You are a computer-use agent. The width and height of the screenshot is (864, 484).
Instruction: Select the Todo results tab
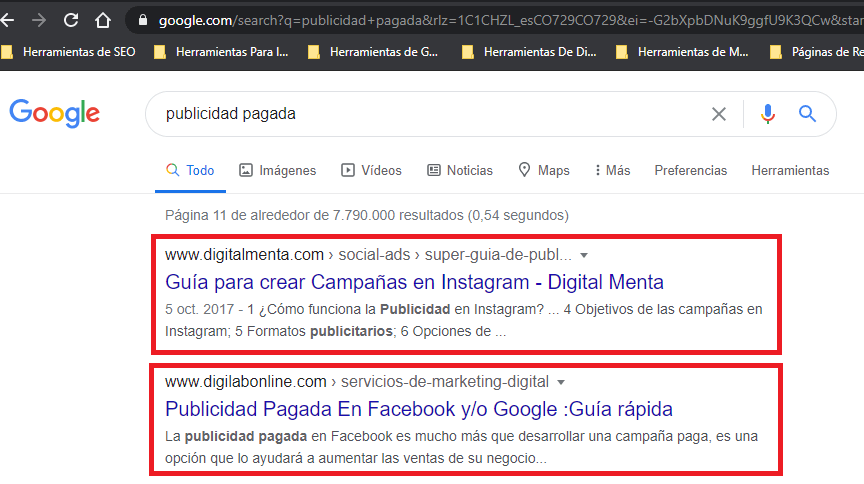pos(190,170)
